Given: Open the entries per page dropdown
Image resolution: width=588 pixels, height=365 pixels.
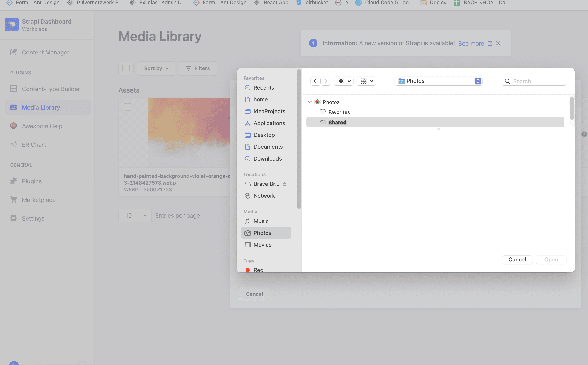Looking at the screenshot, I should 135,215.
